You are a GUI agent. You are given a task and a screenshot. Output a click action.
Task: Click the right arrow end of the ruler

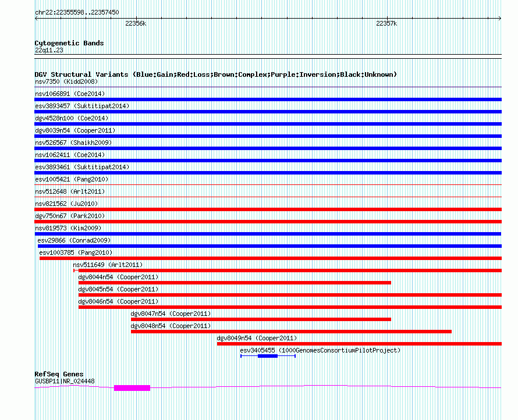tap(500, 19)
